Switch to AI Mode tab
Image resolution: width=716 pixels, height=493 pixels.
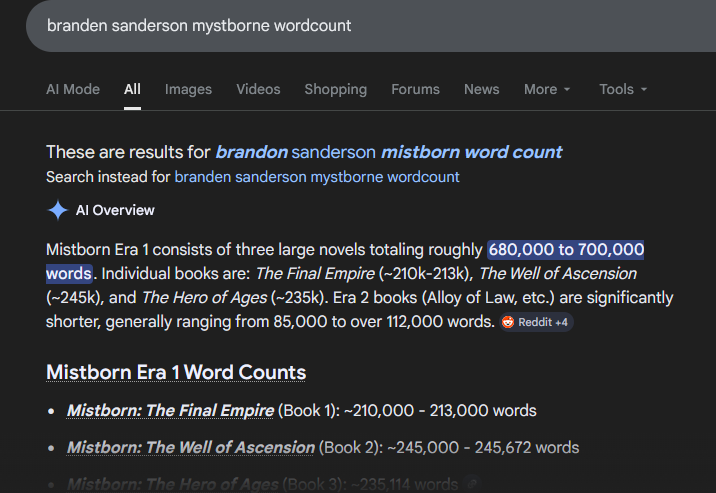coord(73,89)
